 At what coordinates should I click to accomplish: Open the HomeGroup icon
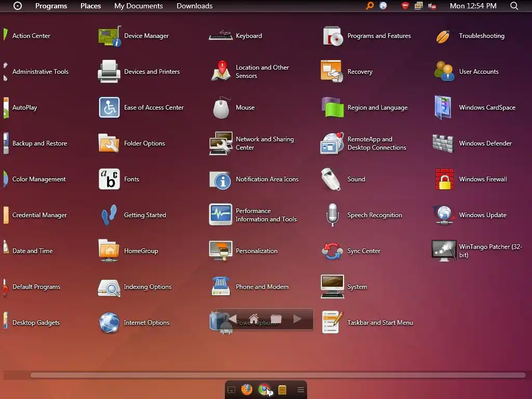[109, 251]
